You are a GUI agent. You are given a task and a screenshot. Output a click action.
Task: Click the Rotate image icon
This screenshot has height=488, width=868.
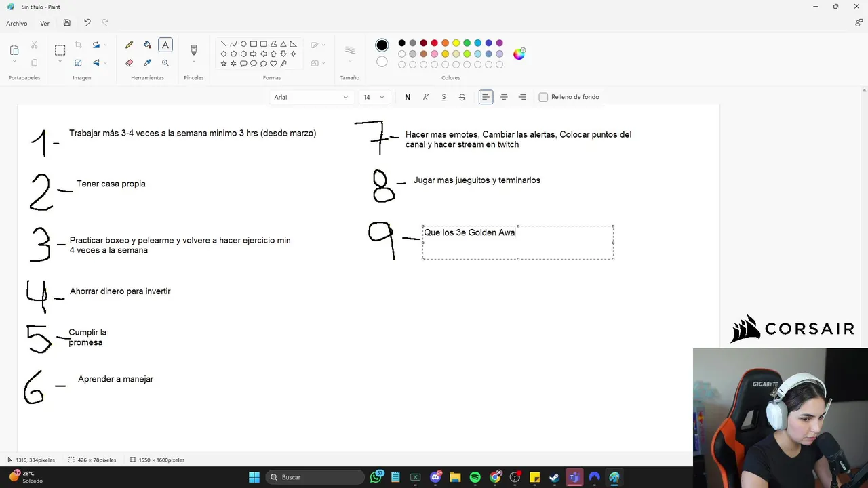pyautogui.click(x=96, y=45)
